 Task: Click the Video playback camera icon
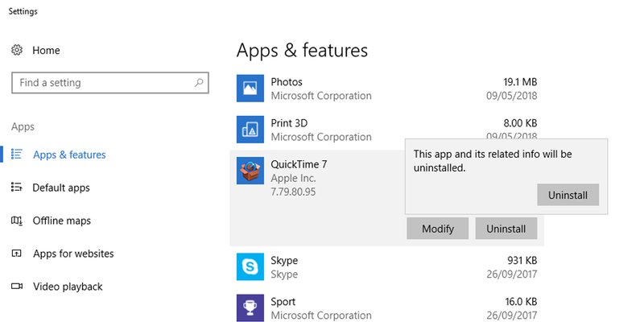(16, 287)
